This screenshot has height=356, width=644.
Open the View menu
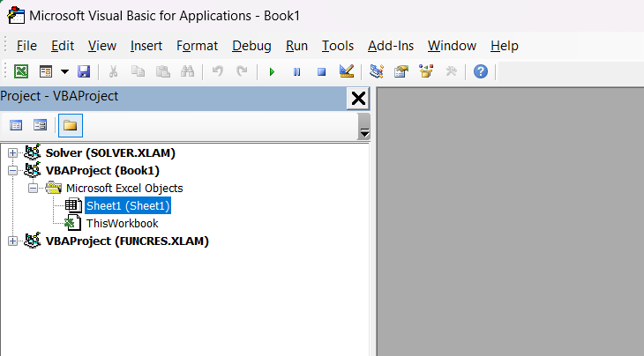(101, 46)
